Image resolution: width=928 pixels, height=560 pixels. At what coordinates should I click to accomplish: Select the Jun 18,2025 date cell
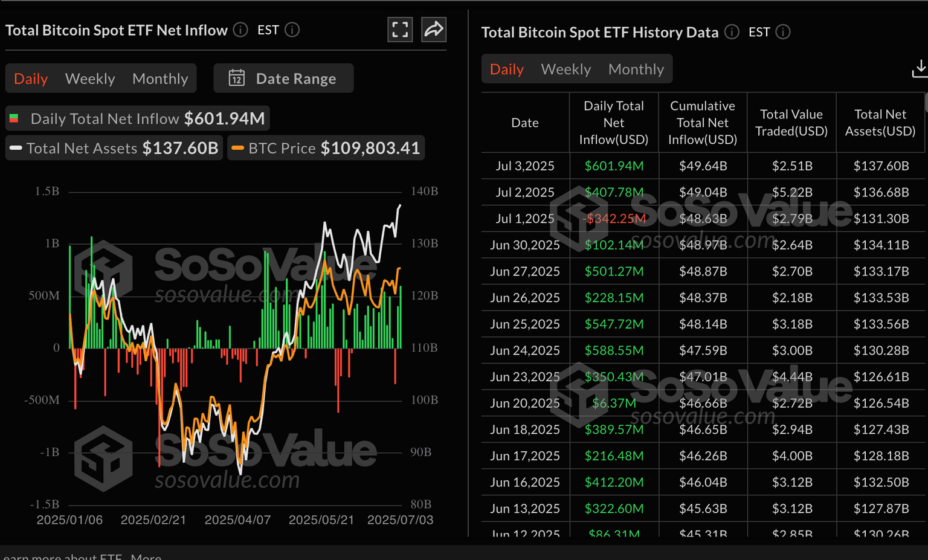point(525,430)
